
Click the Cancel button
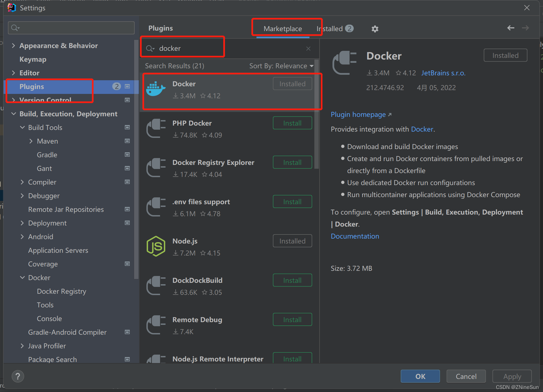click(466, 376)
